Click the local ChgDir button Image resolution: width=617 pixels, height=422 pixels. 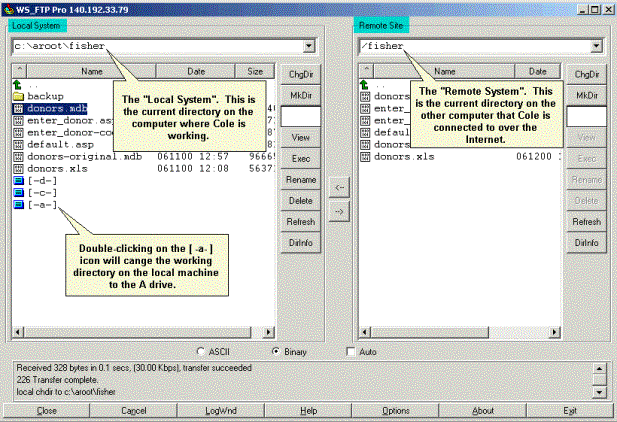click(x=300, y=74)
